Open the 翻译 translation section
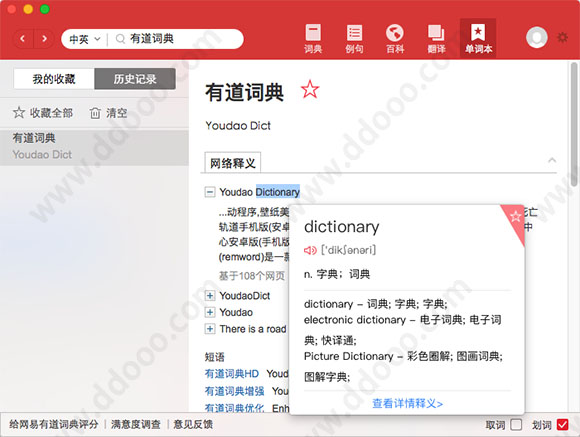580x437 pixels. [x=436, y=38]
